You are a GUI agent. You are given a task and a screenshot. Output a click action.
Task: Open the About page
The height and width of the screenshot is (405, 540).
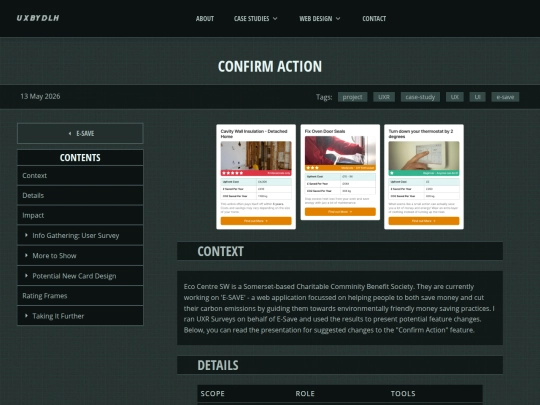point(205,19)
